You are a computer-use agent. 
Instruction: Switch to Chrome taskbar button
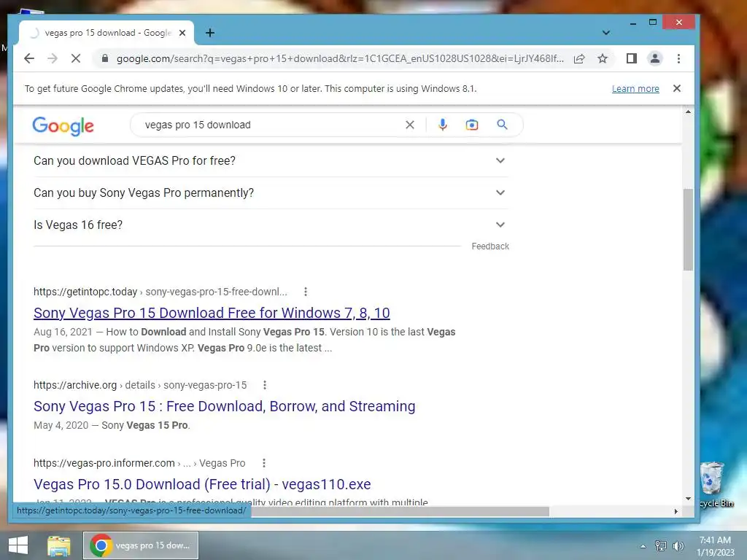click(x=141, y=545)
